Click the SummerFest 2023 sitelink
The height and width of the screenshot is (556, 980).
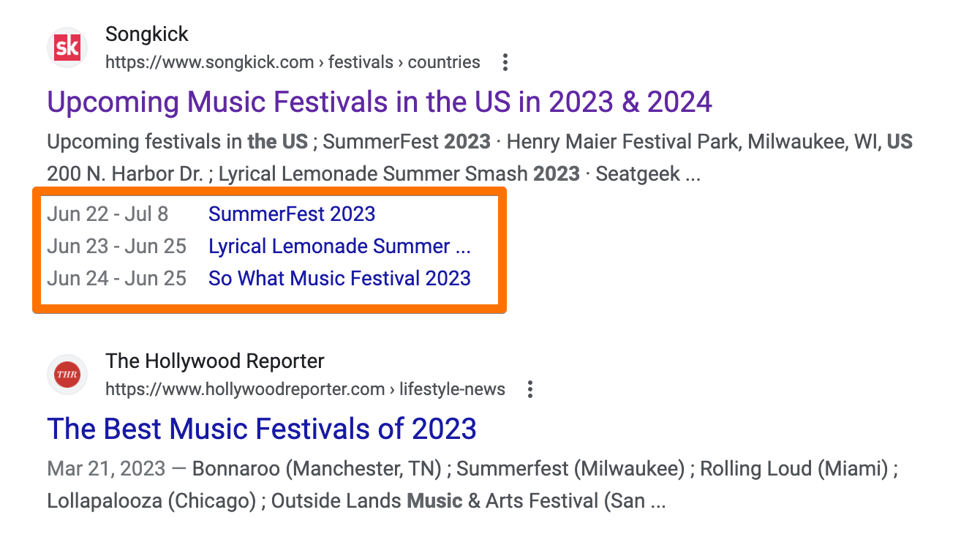[292, 214]
